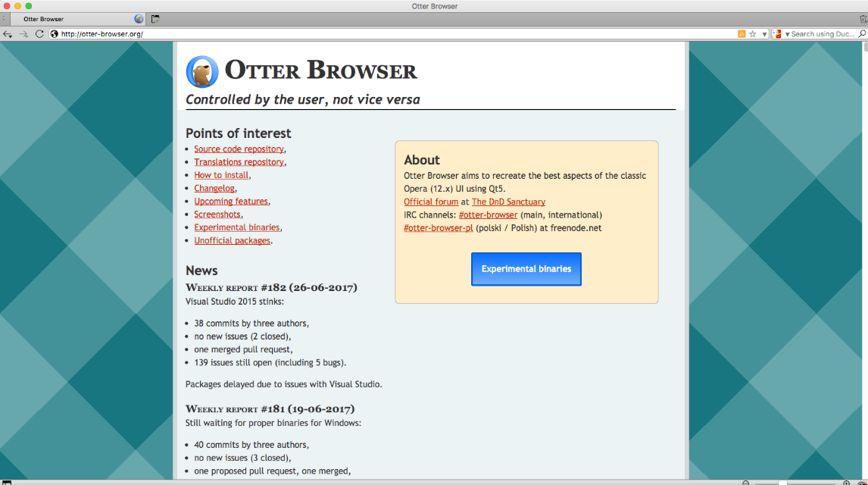This screenshot has height=485, width=868.
Task: Open a new tab with the plus icon
Action: (155, 19)
